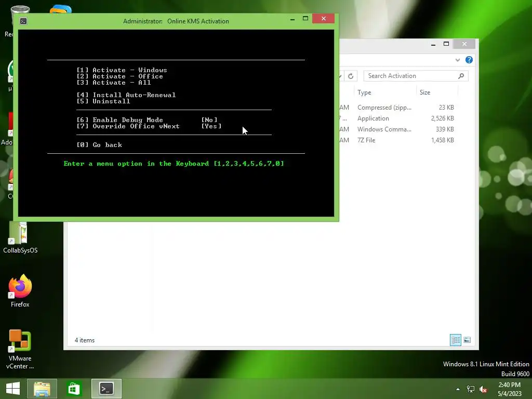532x399 pixels.
Task: Click the [2] Activate - Office line
Action: (x=120, y=76)
